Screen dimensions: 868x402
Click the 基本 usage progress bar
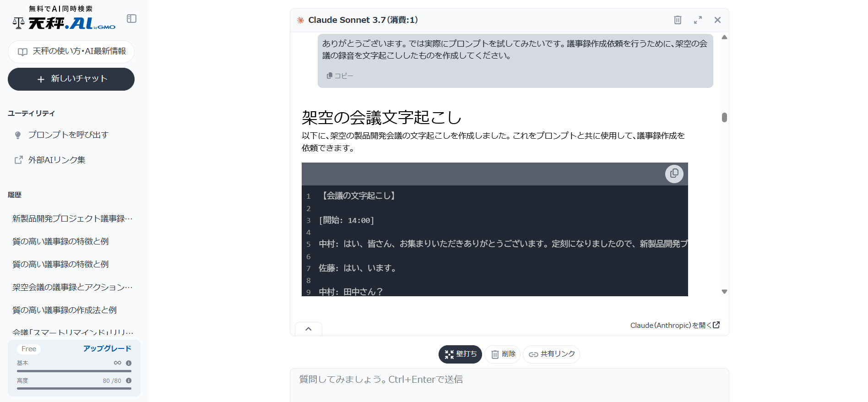74,371
